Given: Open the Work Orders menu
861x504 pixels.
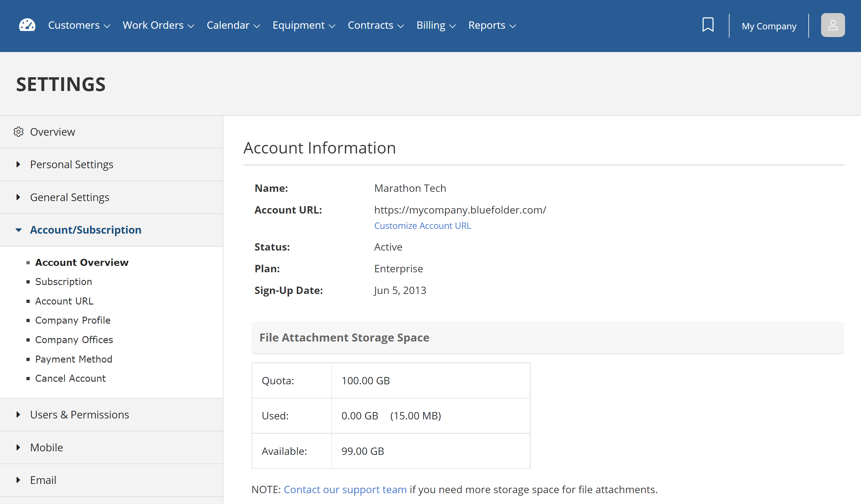Looking at the screenshot, I should 158,25.
